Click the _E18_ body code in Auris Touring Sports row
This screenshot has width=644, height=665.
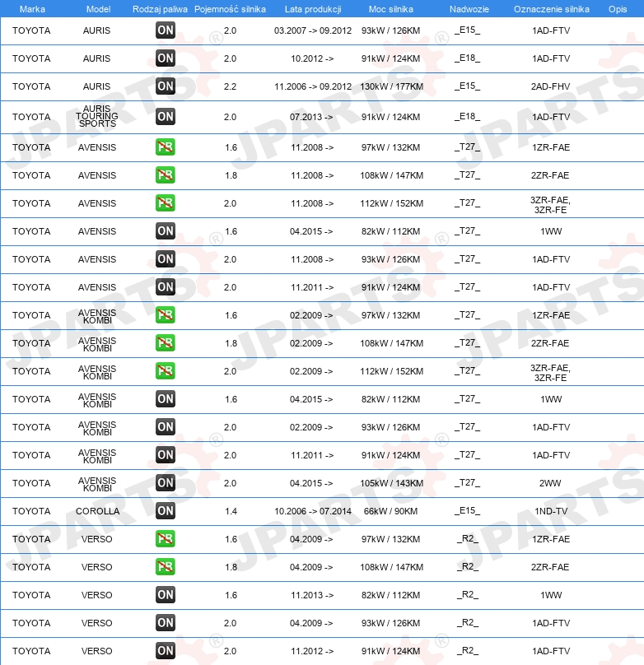click(x=468, y=116)
